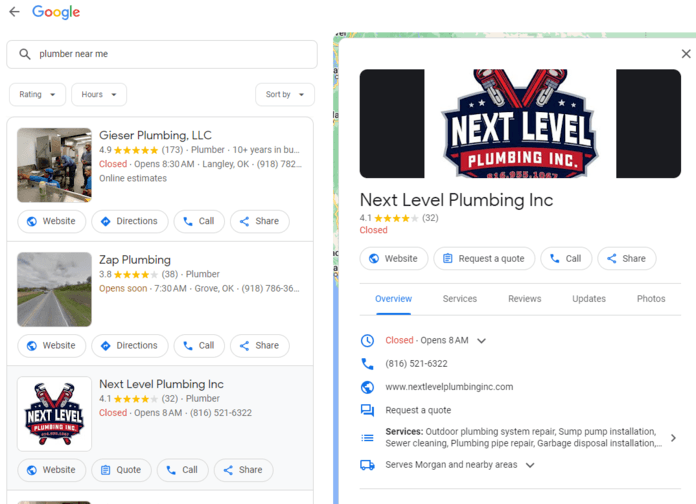The image size is (696, 504).
Task: Open the Hours filter dropdown
Action: [x=99, y=95]
